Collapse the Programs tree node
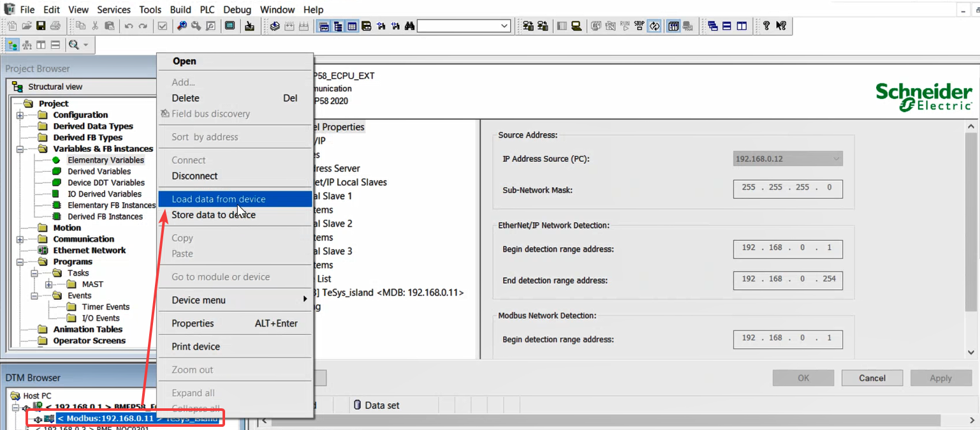Image resolution: width=980 pixels, height=430 pixels. click(20, 262)
